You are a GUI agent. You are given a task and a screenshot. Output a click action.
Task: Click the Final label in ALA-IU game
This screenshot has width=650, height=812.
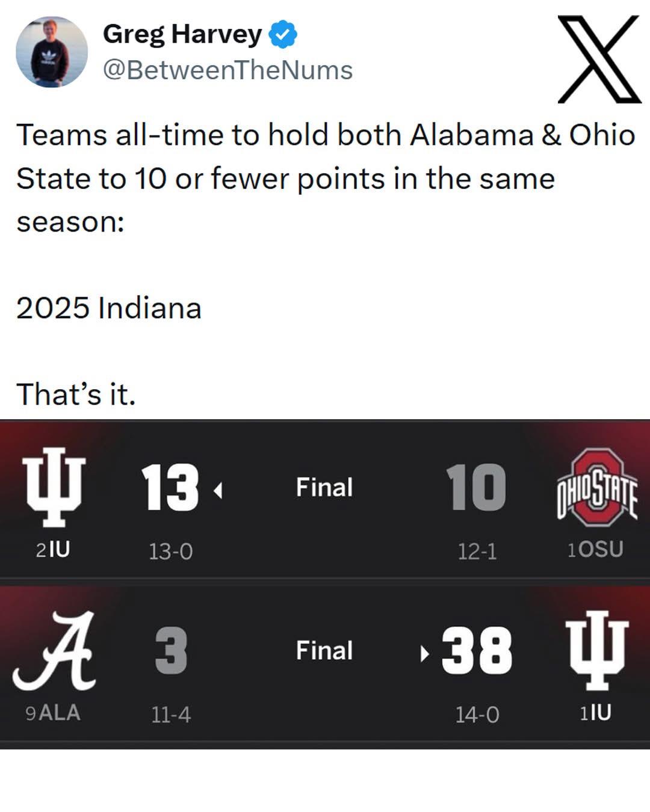pyautogui.click(x=324, y=650)
